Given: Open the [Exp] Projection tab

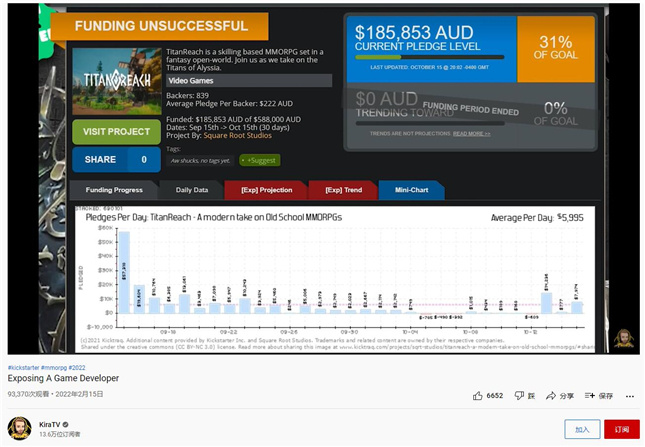Looking at the screenshot, I should point(266,190).
